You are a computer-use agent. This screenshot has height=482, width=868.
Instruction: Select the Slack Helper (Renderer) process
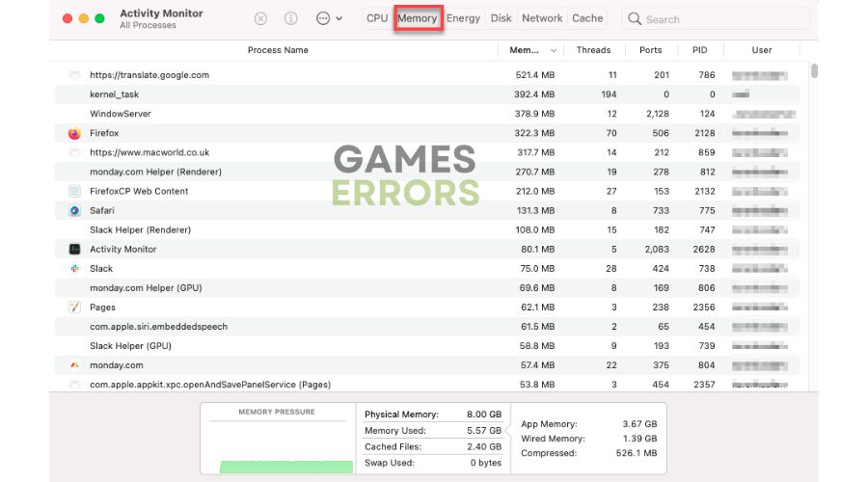427,230
